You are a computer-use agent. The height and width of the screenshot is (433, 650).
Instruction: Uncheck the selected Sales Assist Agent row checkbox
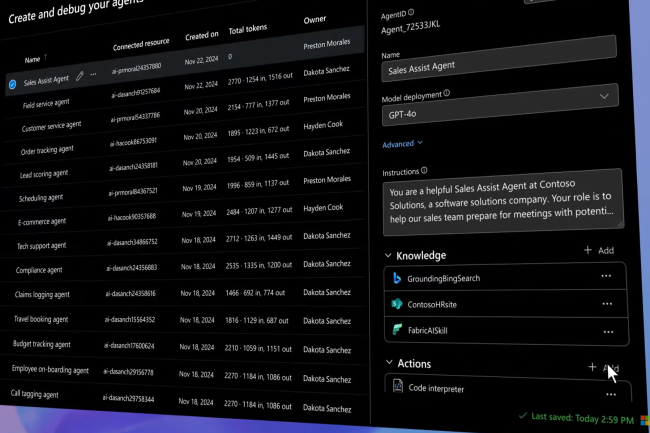13,85
